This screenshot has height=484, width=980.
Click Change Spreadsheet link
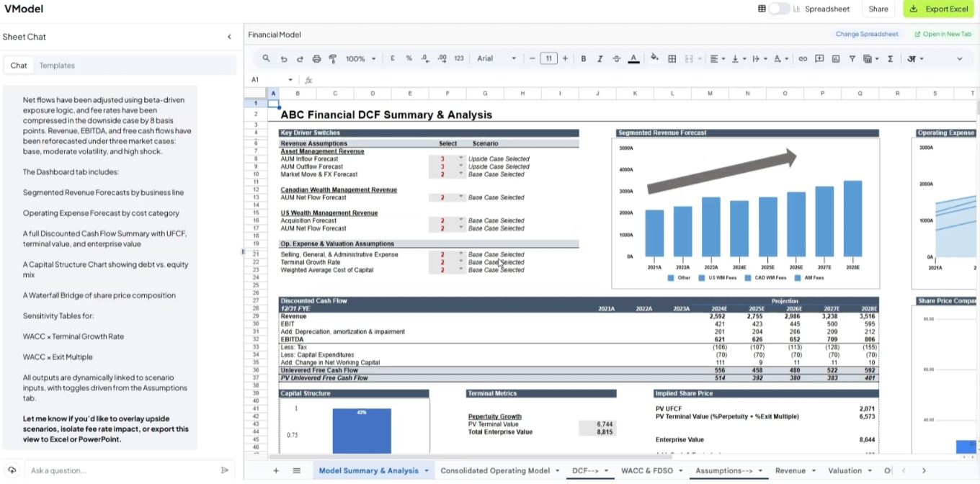coord(867,34)
